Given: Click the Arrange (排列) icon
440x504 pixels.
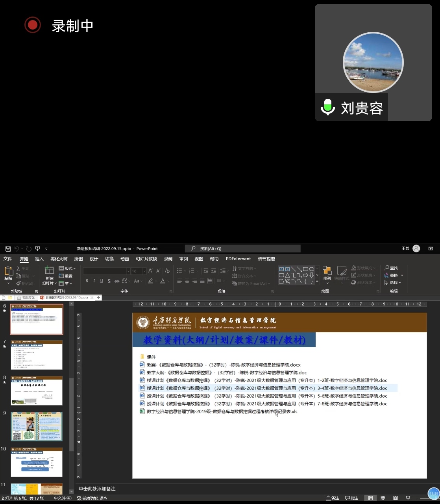Looking at the screenshot, I should click(327, 272).
